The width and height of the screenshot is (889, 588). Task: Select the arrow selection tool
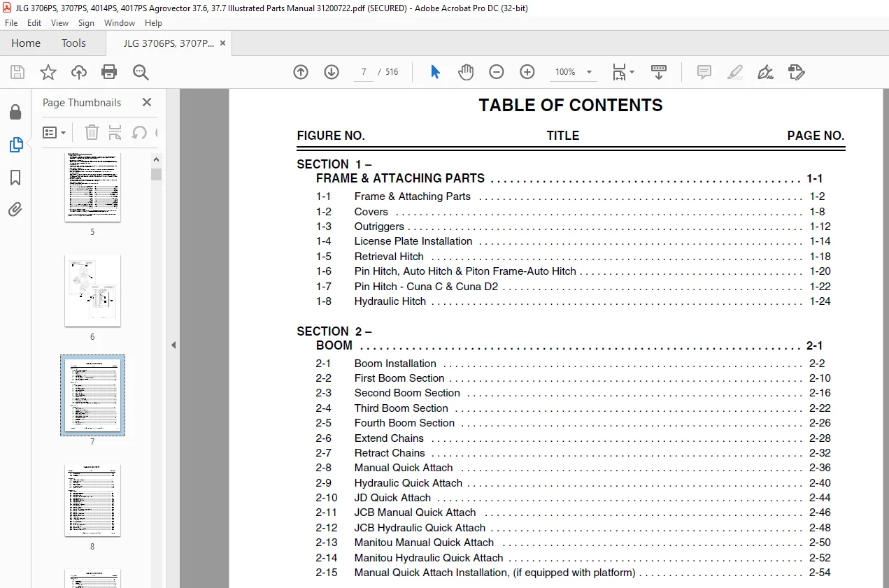pyautogui.click(x=435, y=72)
